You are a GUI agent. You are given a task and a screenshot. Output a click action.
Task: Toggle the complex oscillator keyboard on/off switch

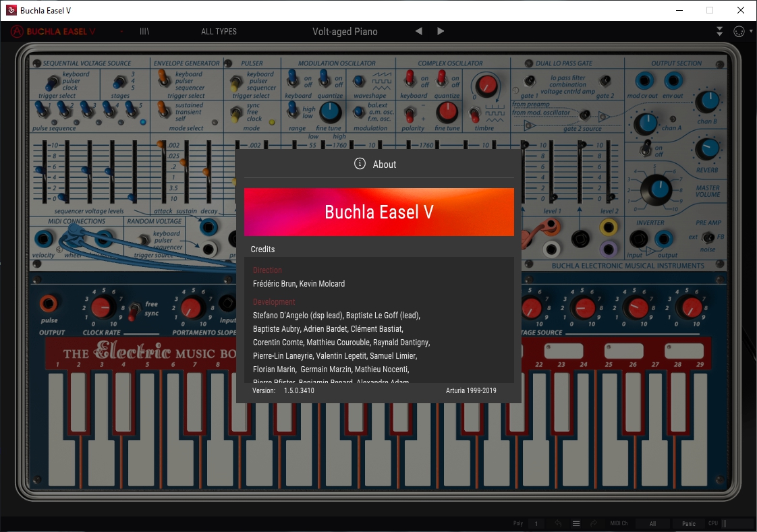pos(410,79)
